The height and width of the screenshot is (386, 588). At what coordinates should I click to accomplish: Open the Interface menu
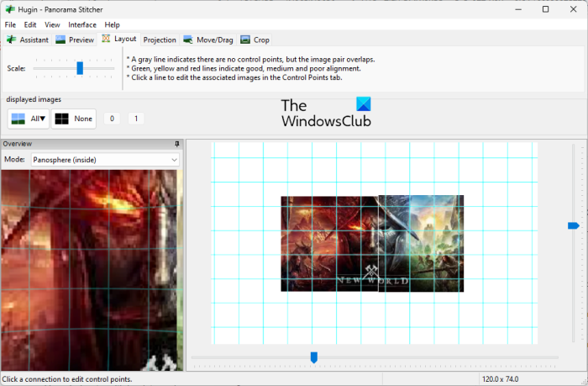point(82,24)
